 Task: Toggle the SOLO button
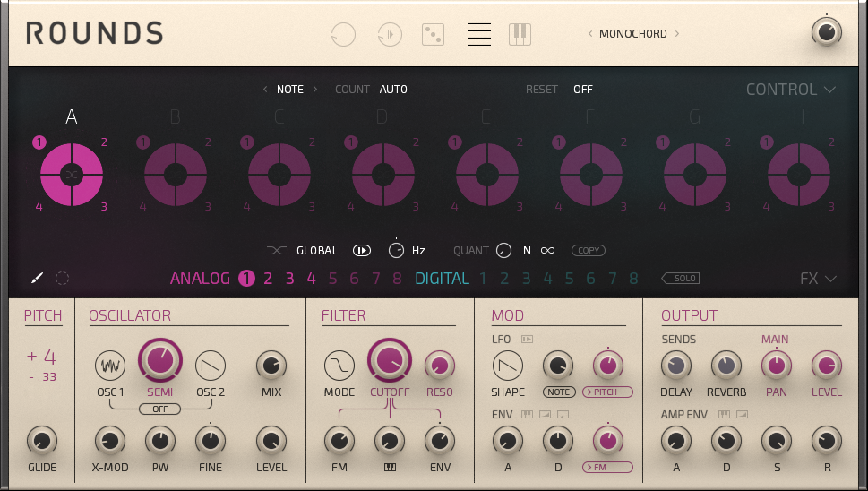pos(682,279)
